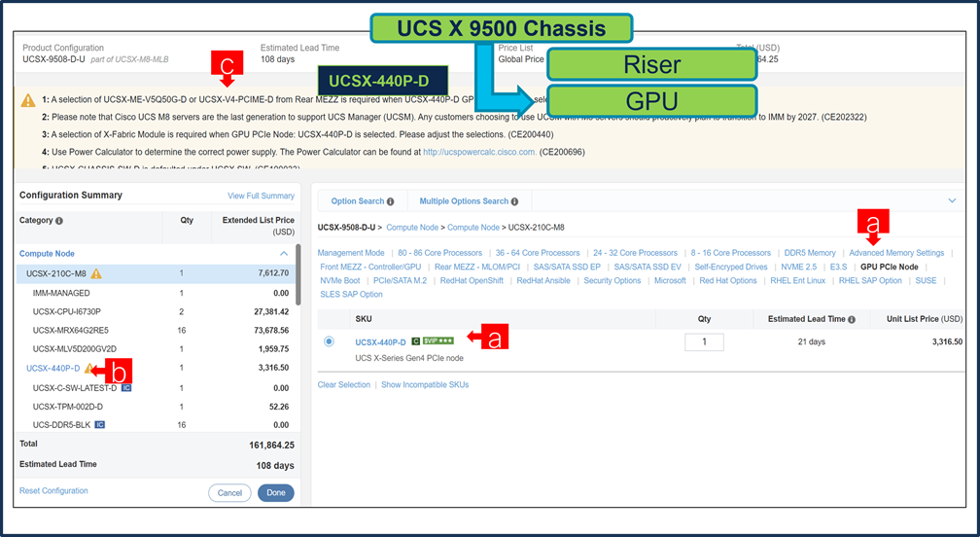
Task: Click the warning triangle in the alert banner
Action: click(x=28, y=100)
